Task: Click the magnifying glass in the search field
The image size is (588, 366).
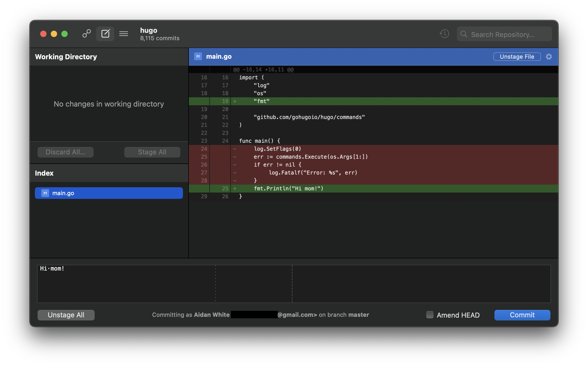Action: [x=464, y=34]
